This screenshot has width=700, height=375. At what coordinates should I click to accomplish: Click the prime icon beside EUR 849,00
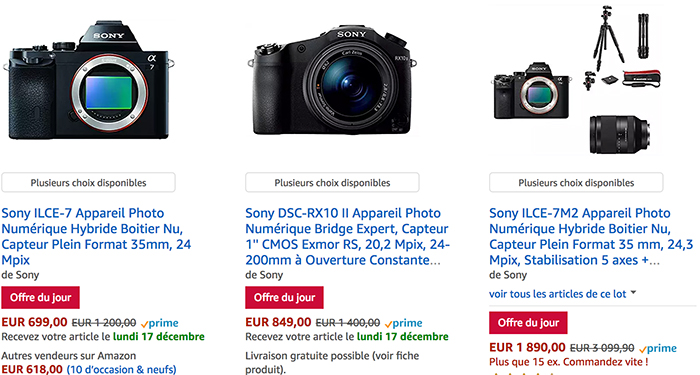(x=403, y=323)
